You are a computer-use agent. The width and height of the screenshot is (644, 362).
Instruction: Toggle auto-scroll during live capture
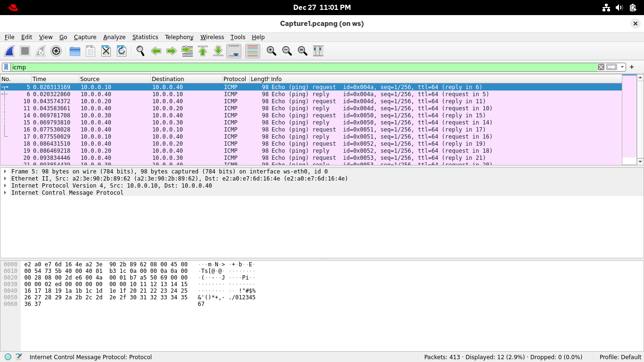click(234, 51)
